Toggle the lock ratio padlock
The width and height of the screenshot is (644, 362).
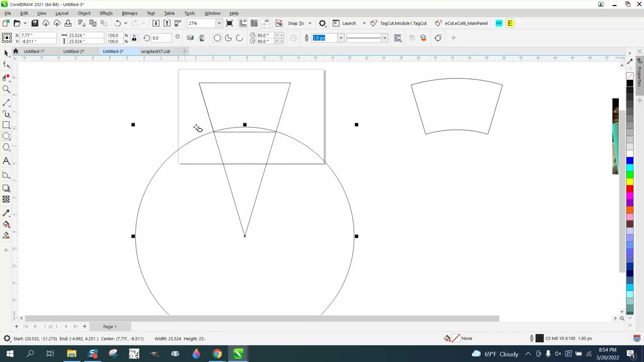tap(134, 38)
